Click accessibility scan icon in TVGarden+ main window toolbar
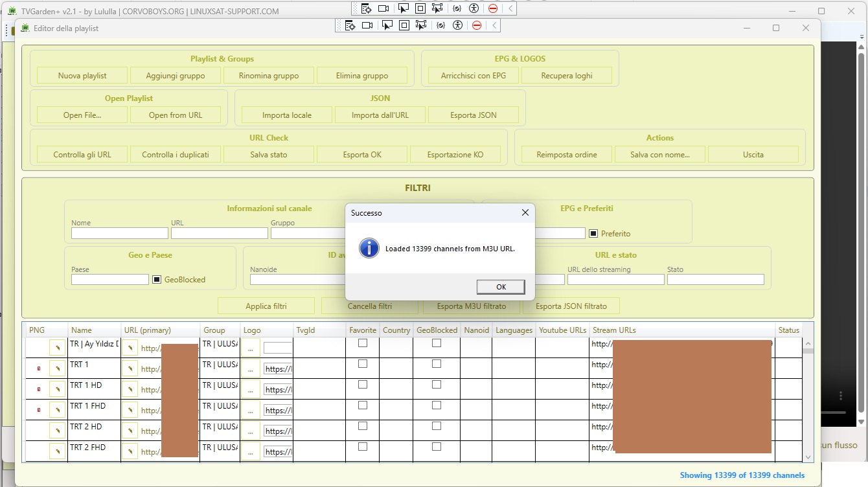 [x=474, y=8]
